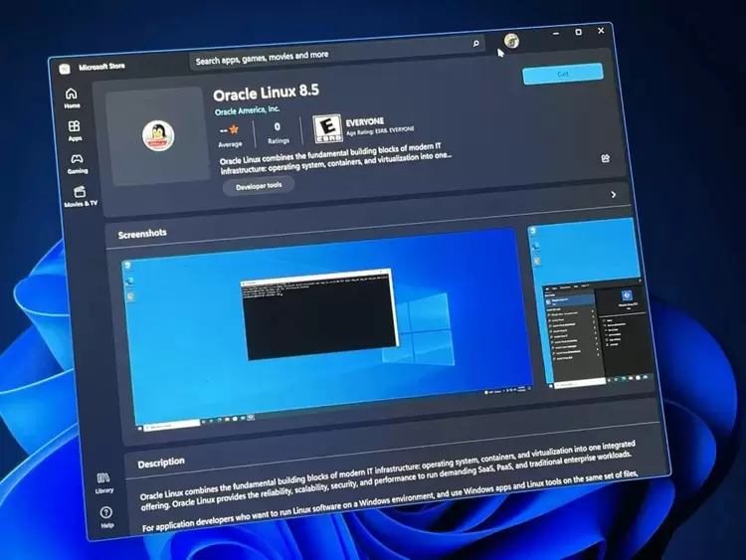Click the Microsoft Store logo in title bar
The width and height of the screenshot is (746, 560).
64,68
